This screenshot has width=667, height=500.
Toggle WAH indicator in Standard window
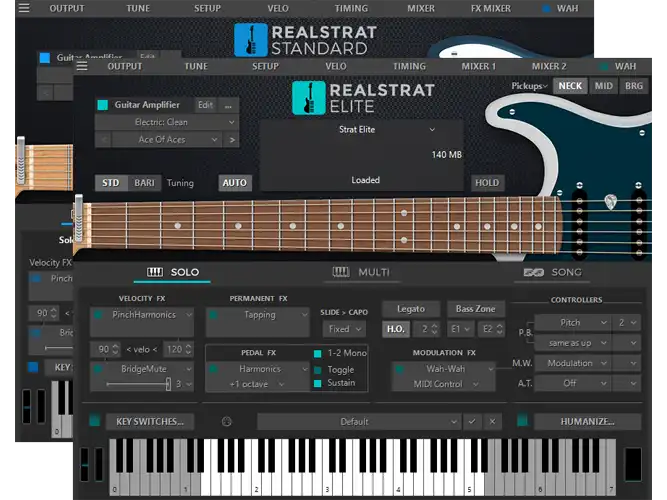click(x=546, y=9)
